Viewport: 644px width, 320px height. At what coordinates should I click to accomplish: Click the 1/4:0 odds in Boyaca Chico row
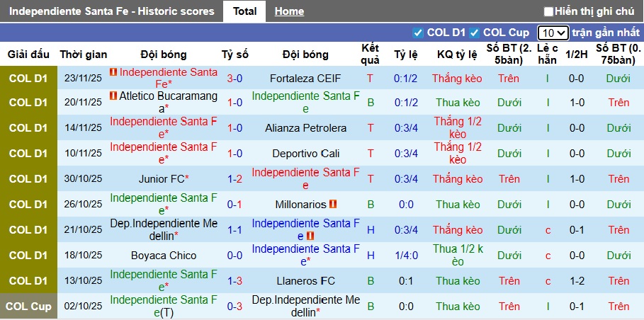[406, 255]
